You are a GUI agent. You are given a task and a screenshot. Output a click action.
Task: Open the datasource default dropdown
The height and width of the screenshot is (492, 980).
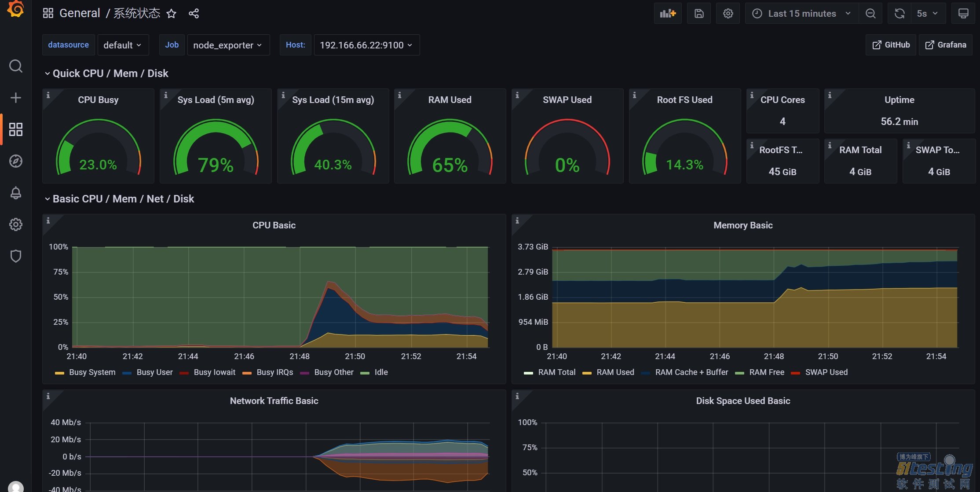tap(123, 45)
